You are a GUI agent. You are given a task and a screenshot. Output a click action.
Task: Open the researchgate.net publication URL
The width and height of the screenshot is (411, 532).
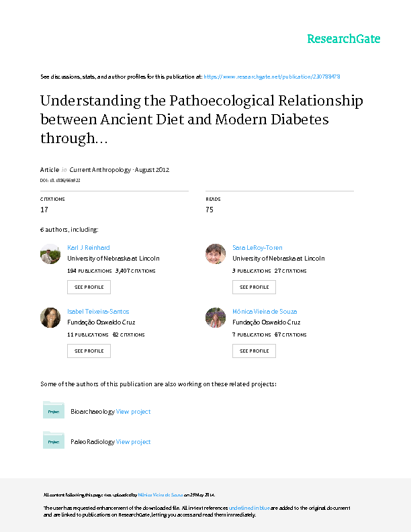click(276, 77)
